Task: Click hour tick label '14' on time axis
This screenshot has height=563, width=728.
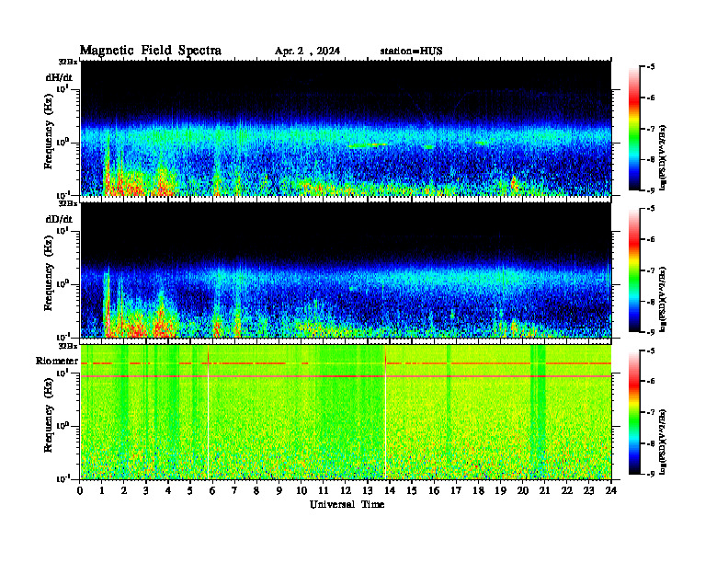Action: coord(390,490)
